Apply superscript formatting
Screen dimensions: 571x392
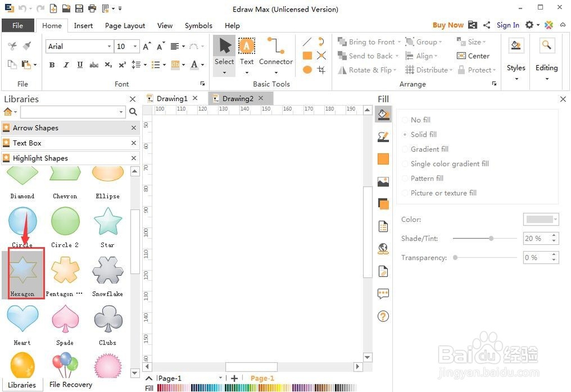point(122,65)
